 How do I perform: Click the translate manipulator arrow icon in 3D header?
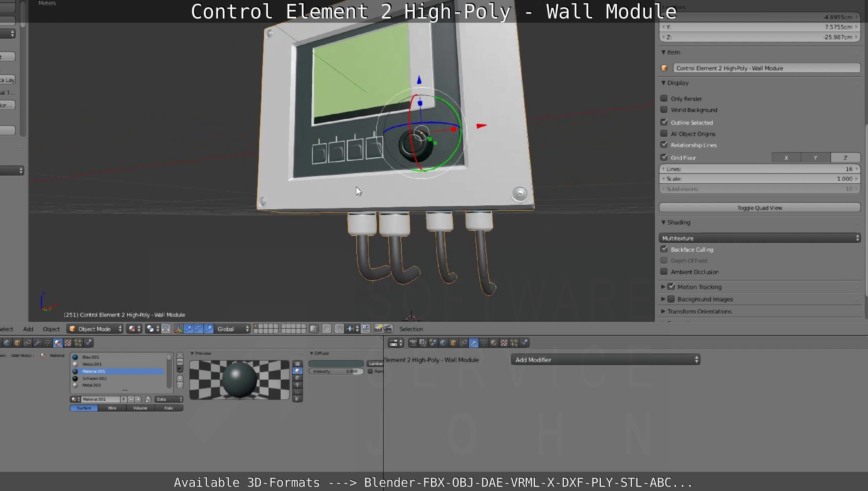coord(189,329)
